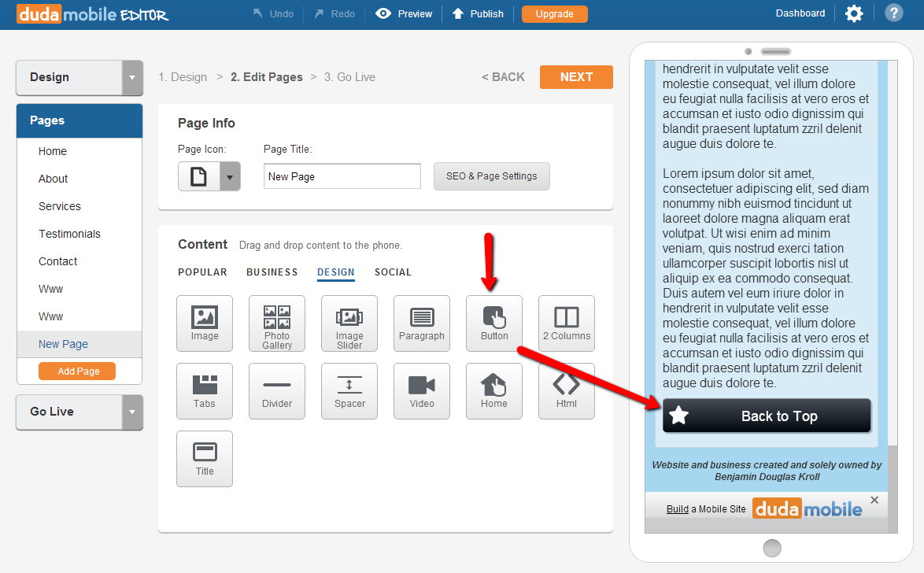Expand the Design section dropdown
The image size is (924, 573).
click(132, 77)
